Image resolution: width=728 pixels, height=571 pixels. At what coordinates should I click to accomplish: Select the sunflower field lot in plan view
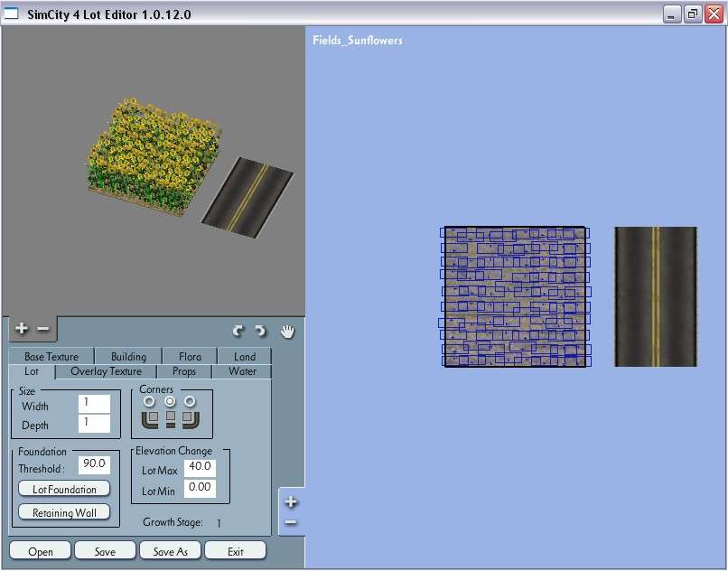pyautogui.click(x=515, y=296)
